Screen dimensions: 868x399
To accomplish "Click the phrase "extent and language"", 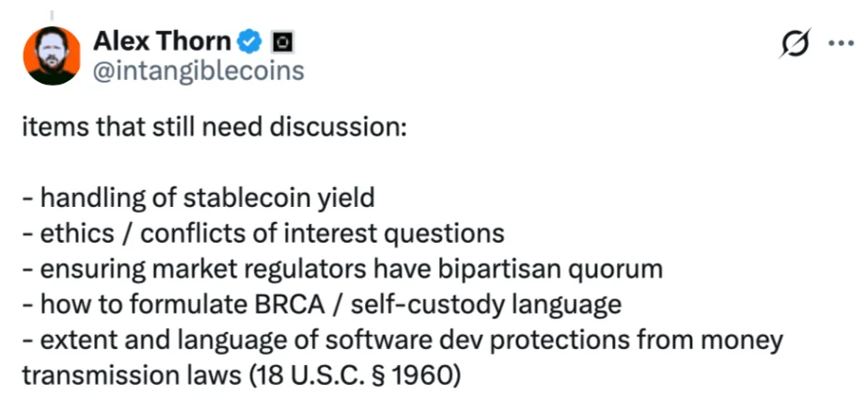I will click(151, 339).
